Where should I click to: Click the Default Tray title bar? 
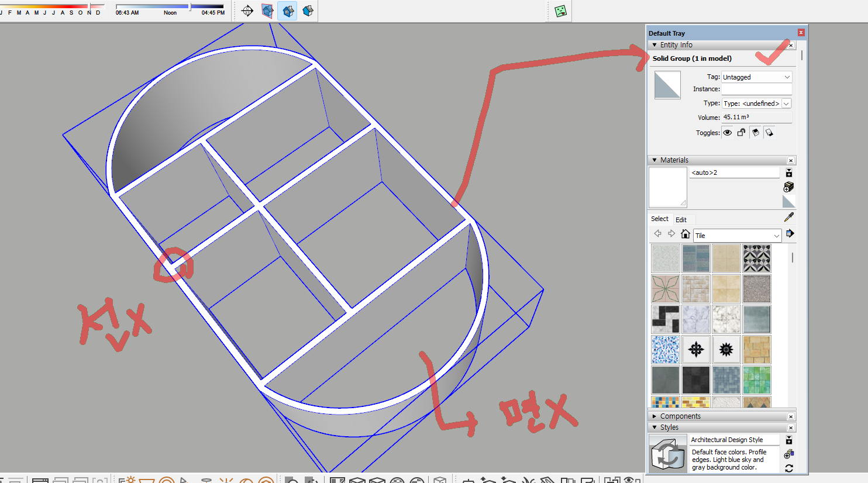727,33
